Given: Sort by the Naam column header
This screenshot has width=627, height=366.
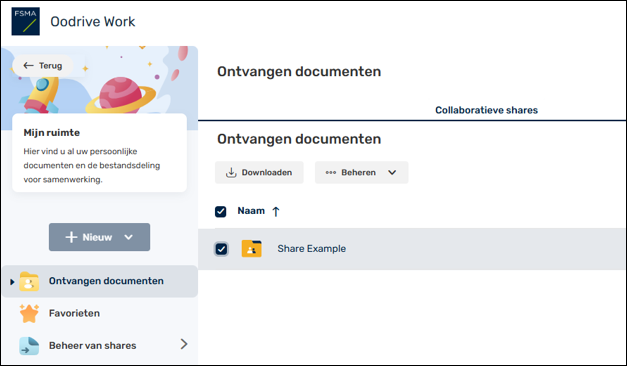Looking at the screenshot, I should 251,211.
